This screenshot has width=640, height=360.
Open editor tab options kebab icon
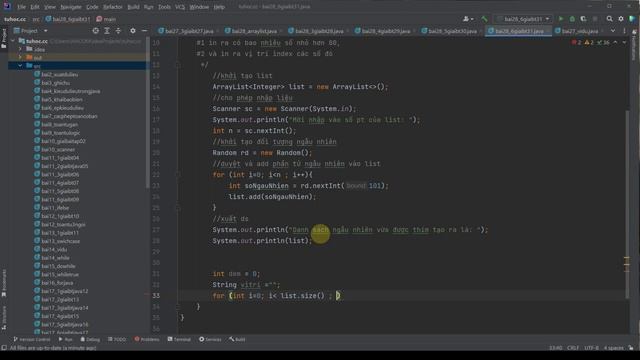(624, 31)
